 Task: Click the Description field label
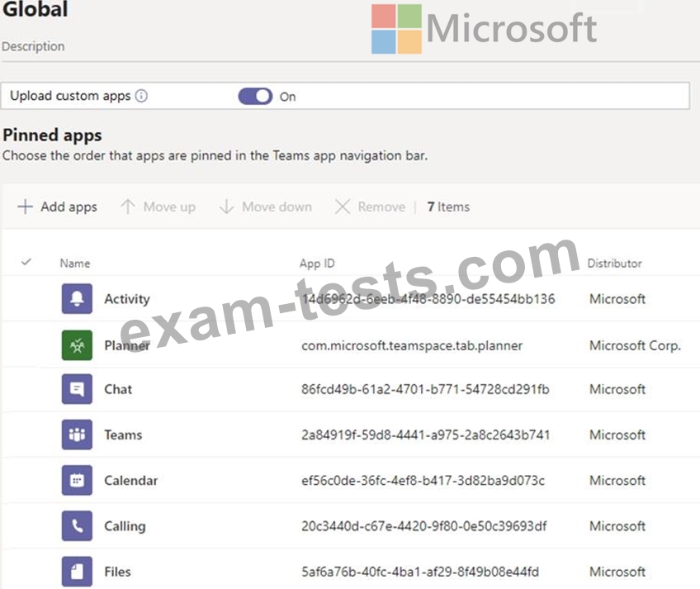click(x=34, y=46)
